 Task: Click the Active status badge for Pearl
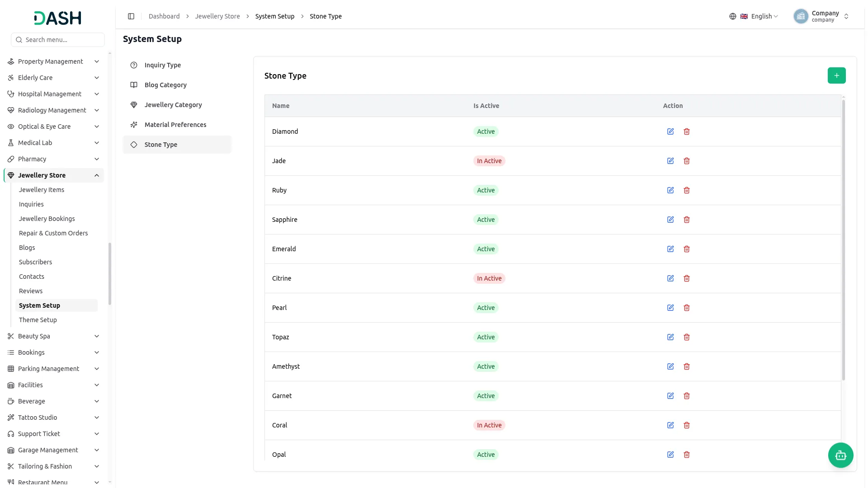coord(486,308)
